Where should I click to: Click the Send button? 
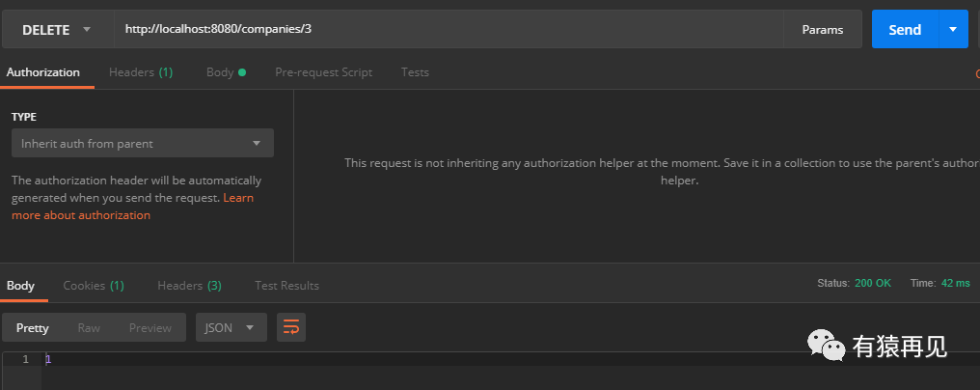pyautogui.click(x=905, y=29)
